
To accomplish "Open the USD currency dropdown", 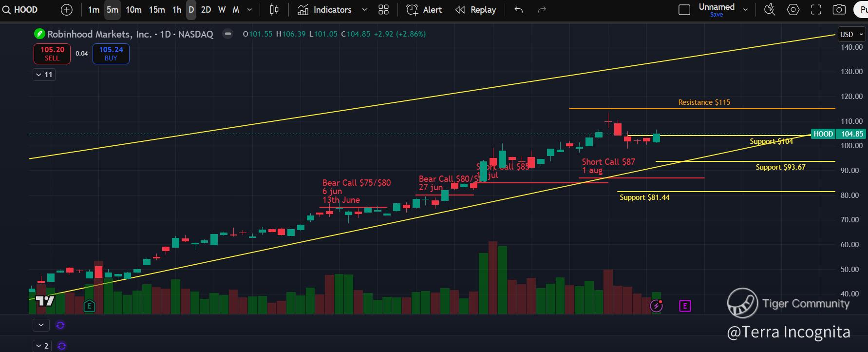I will (x=851, y=34).
